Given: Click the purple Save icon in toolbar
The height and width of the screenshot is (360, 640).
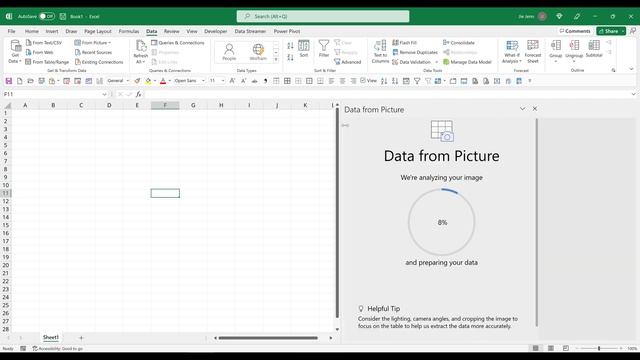Looking at the screenshot, I should coord(9,81).
